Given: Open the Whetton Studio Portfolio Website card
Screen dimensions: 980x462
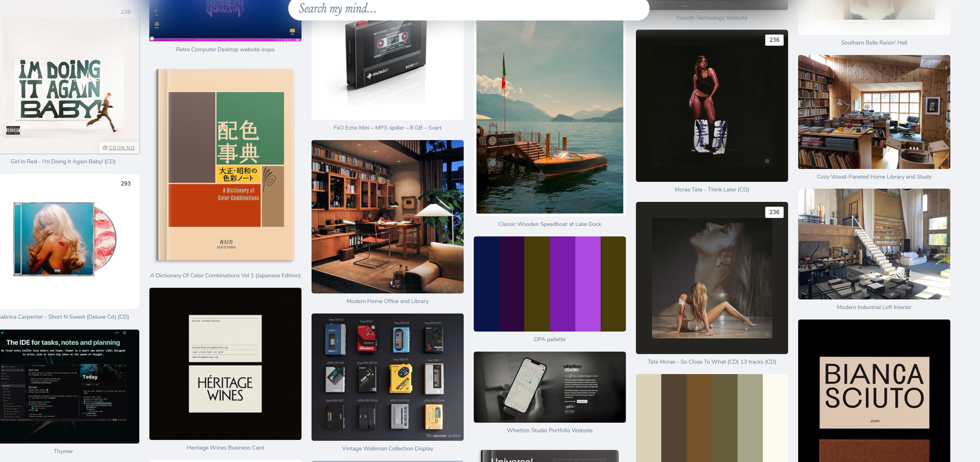Looking at the screenshot, I should 549,387.
